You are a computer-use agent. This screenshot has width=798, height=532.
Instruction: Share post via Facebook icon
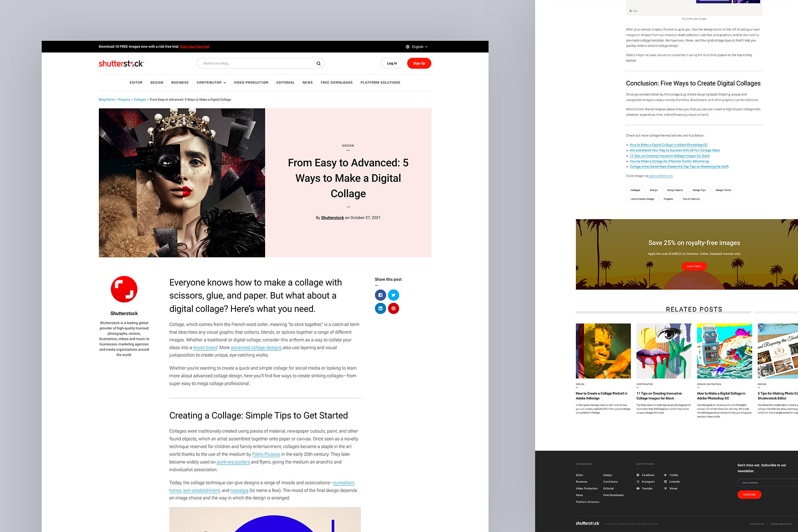pos(380,295)
